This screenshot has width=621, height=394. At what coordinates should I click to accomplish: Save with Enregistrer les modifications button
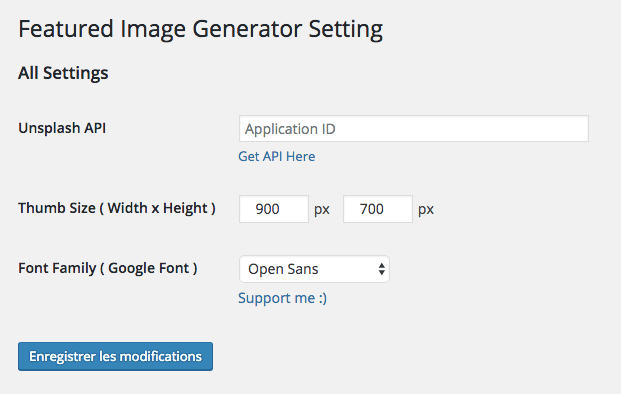[x=115, y=356]
